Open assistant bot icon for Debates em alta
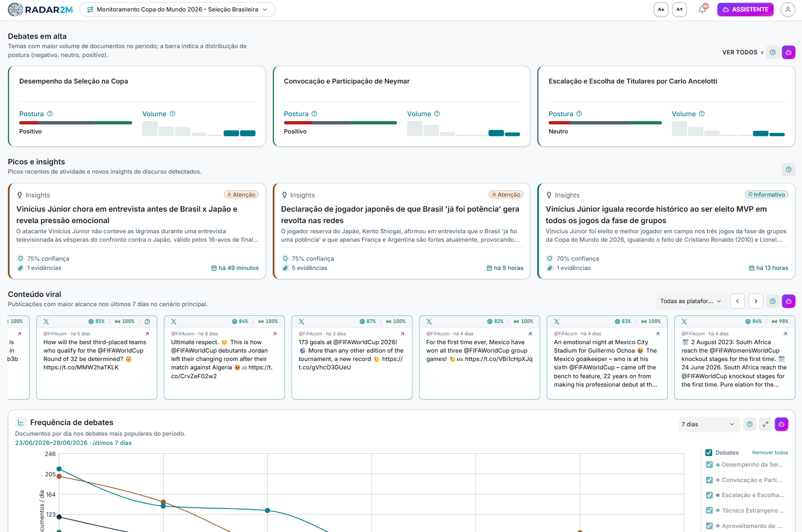 click(789, 52)
